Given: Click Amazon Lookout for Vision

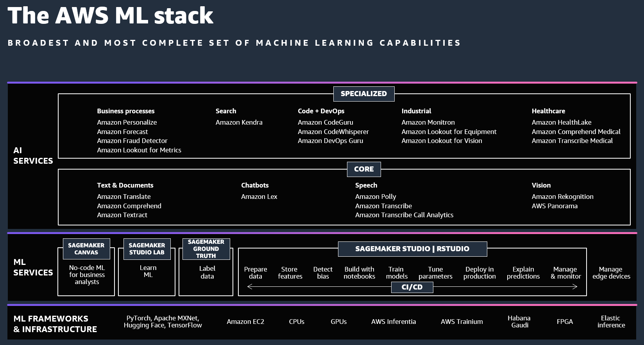Looking at the screenshot, I should 442,141.
